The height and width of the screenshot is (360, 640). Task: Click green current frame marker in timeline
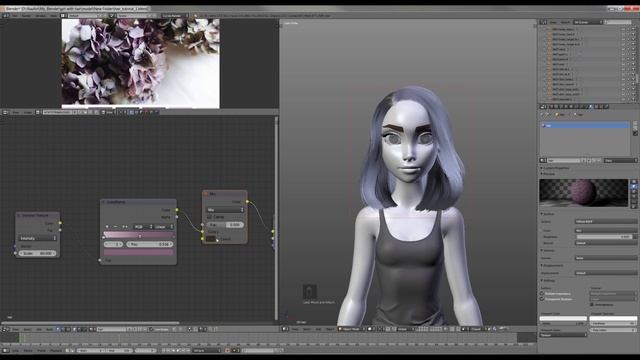[20, 338]
